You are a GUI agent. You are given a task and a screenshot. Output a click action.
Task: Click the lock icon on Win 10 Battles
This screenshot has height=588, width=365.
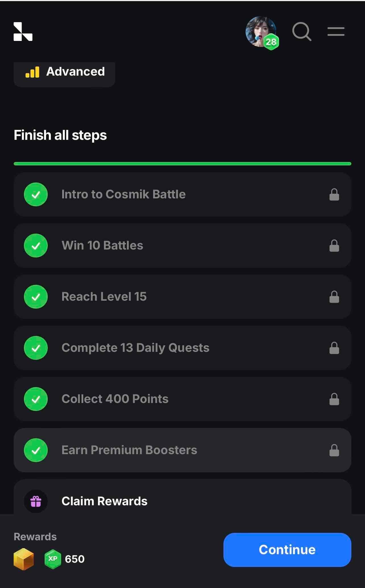(334, 246)
